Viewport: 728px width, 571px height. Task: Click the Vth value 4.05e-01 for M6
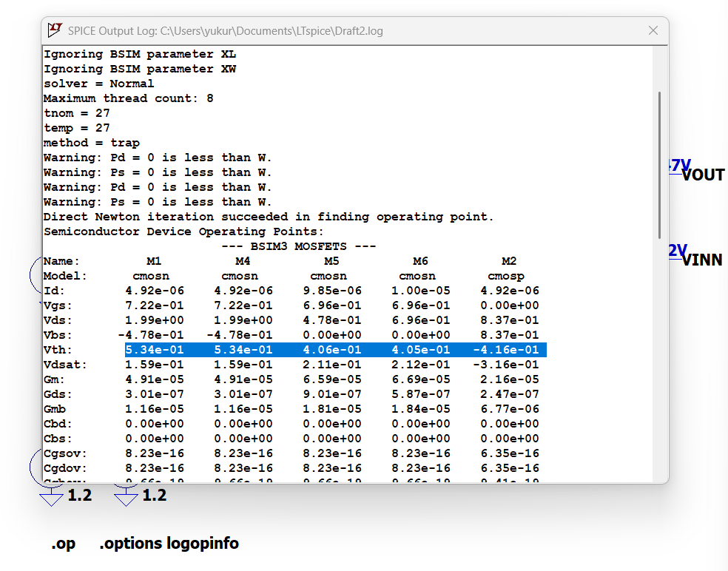click(x=421, y=350)
